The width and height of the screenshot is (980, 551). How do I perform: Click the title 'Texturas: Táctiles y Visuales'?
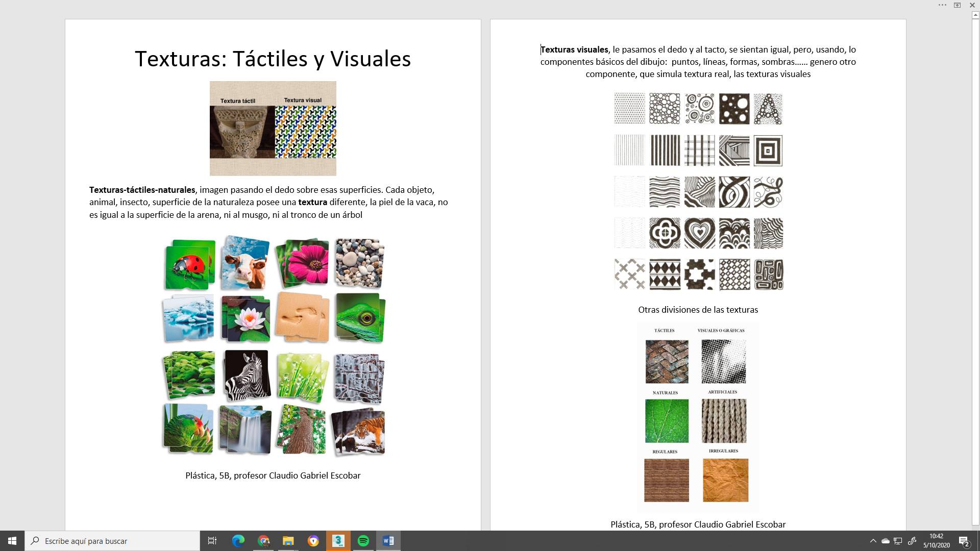pyautogui.click(x=273, y=59)
